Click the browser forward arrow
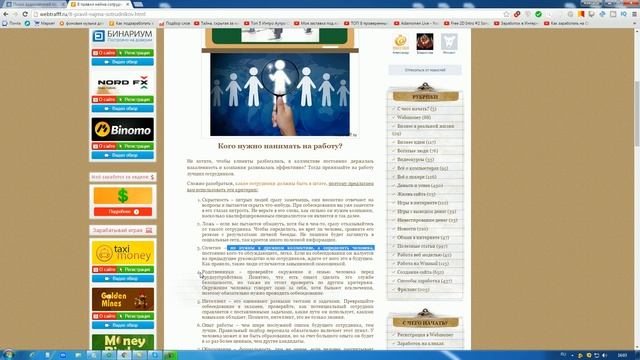The image size is (640, 360). click(x=16, y=14)
